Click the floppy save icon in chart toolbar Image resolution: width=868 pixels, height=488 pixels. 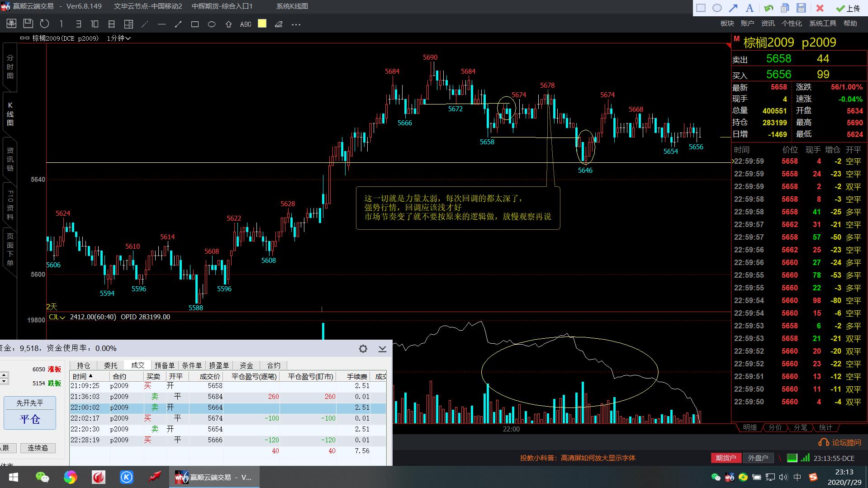click(28, 24)
